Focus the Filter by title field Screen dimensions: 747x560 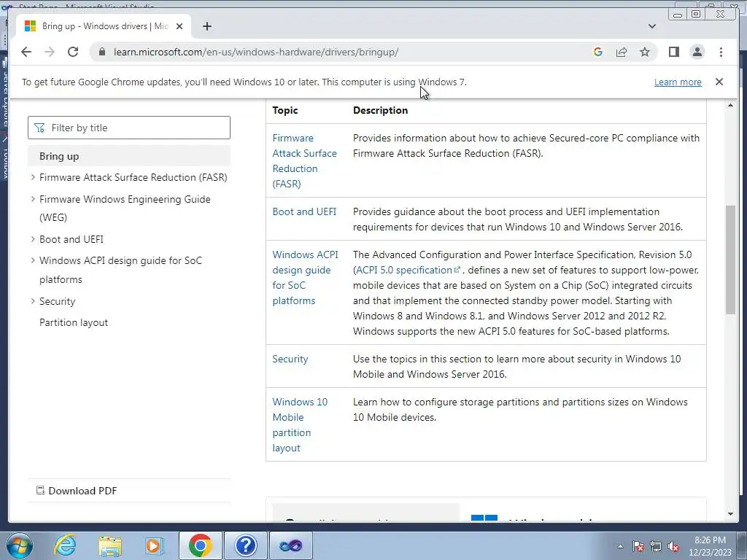point(128,128)
